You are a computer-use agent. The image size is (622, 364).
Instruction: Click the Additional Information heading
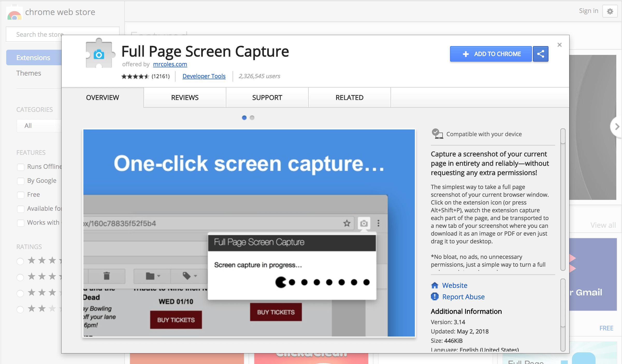466,311
